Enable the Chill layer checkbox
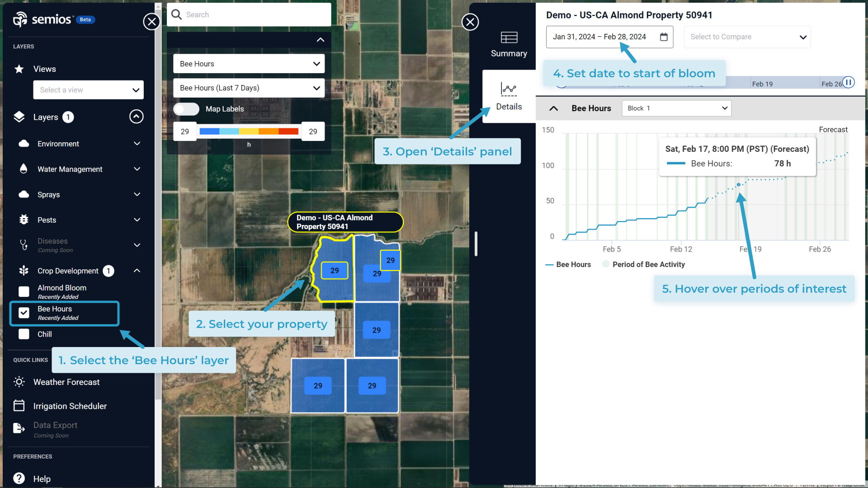Viewport: 868px width, 488px height. pos(24,334)
